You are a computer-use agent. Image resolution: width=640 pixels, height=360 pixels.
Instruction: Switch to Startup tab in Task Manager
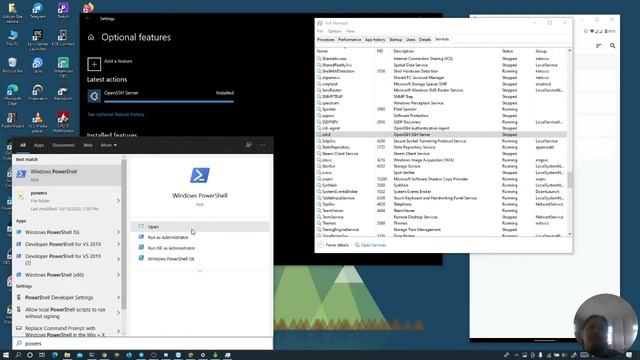pos(396,40)
